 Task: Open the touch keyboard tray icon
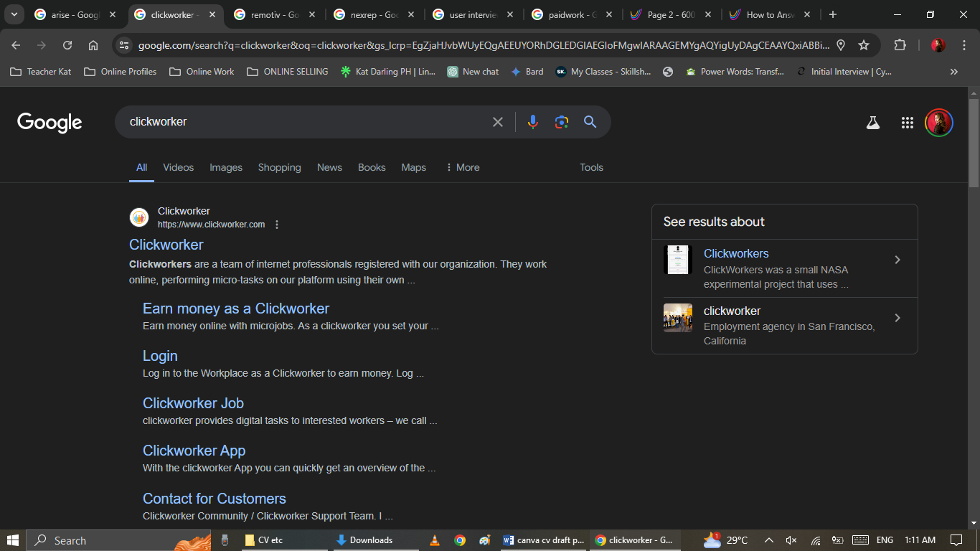pyautogui.click(x=860, y=540)
